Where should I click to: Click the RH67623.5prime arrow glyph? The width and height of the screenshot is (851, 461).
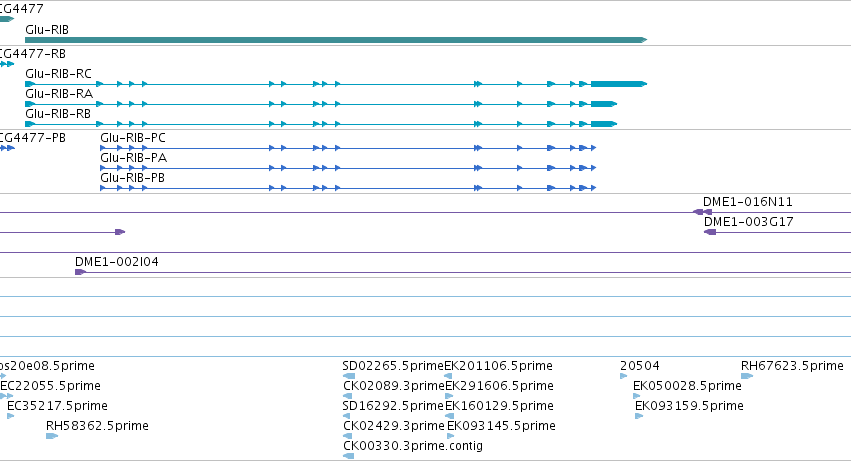pyautogui.click(x=747, y=376)
